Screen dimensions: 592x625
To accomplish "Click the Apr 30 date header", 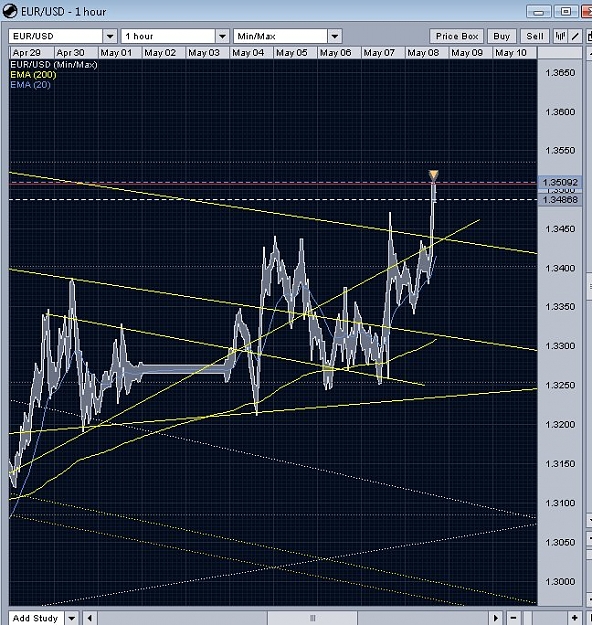I will [x=75, y=53].
